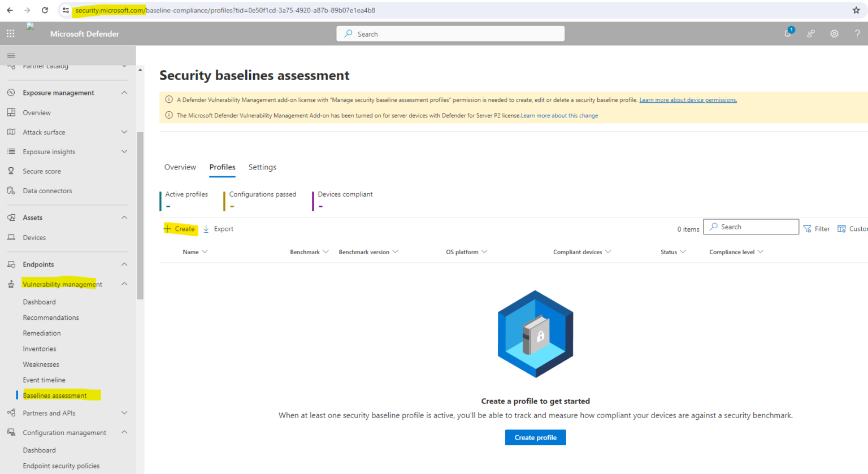Collapse the navigation pane via hamburger icon
The height and width of the screenshot is (474, 868).
pos(10,55)
